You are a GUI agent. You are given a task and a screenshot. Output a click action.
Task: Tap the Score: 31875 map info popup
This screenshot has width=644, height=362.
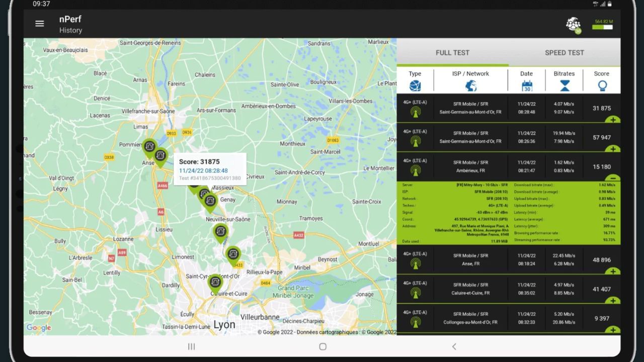(210, 169)
